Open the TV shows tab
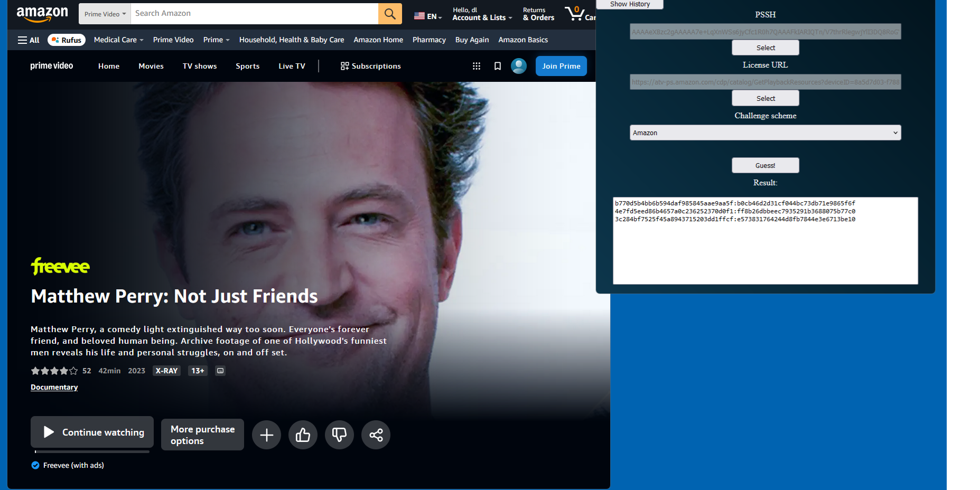The width and height of the screenshot is (980, 490). point(200,66)
